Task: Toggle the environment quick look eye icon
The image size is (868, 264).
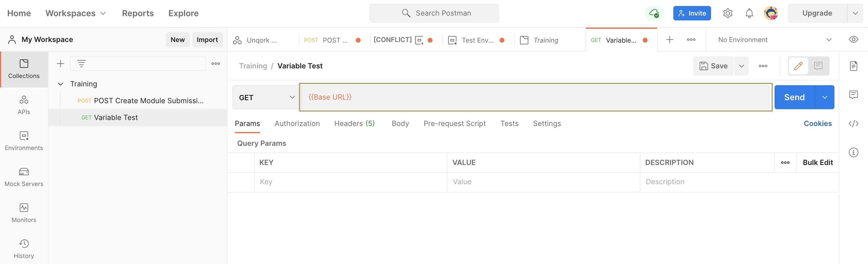Action: click(x=853, y=40)
